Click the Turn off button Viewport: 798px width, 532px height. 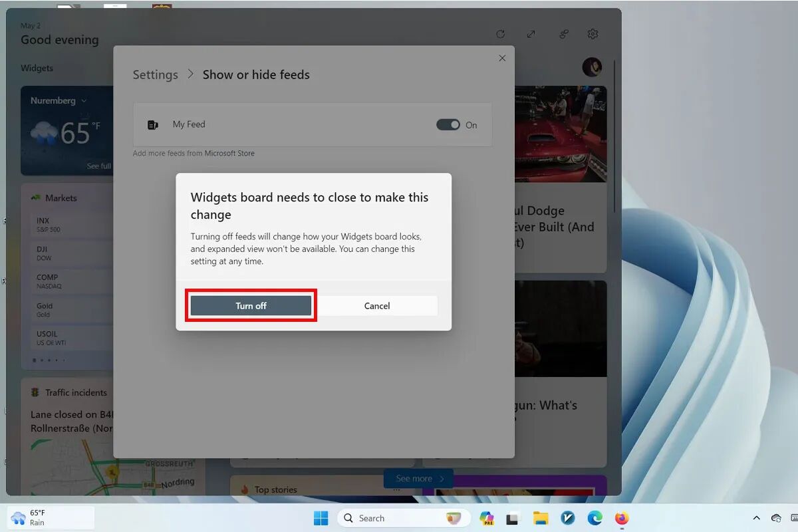click(251, 306)
